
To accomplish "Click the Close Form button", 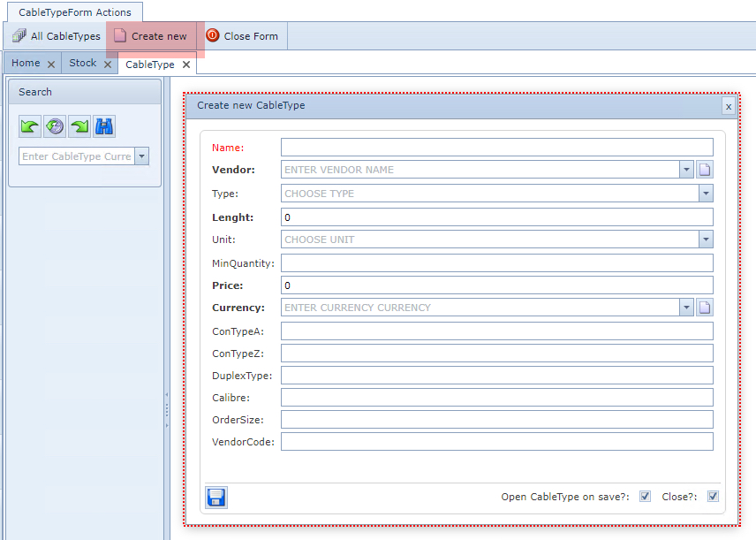I will (242, 36).
